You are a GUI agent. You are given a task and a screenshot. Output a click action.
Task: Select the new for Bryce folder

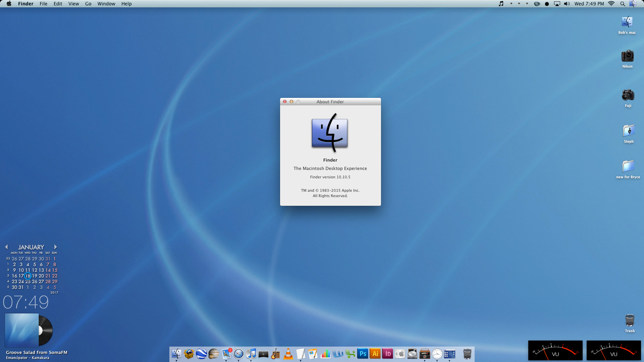(x=628, y=166)
